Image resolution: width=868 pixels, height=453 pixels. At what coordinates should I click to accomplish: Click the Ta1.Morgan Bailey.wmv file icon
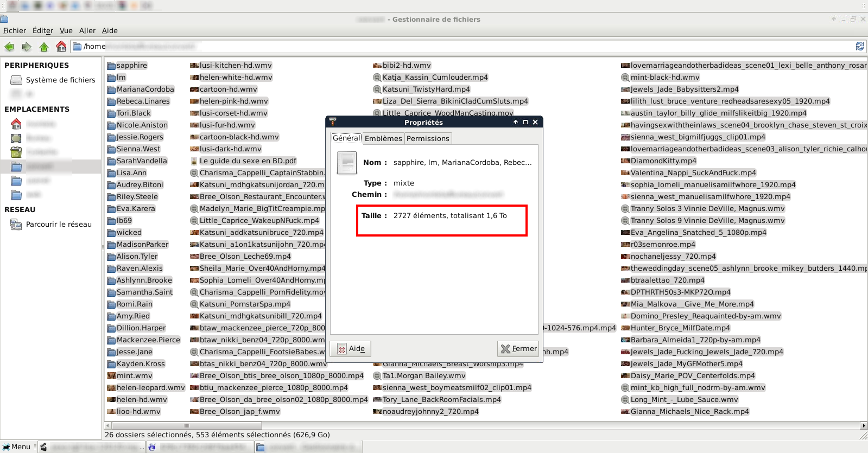377,376
